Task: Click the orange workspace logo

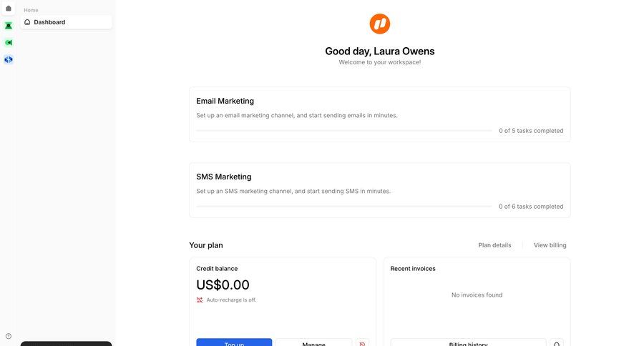Action: point(379,24)
